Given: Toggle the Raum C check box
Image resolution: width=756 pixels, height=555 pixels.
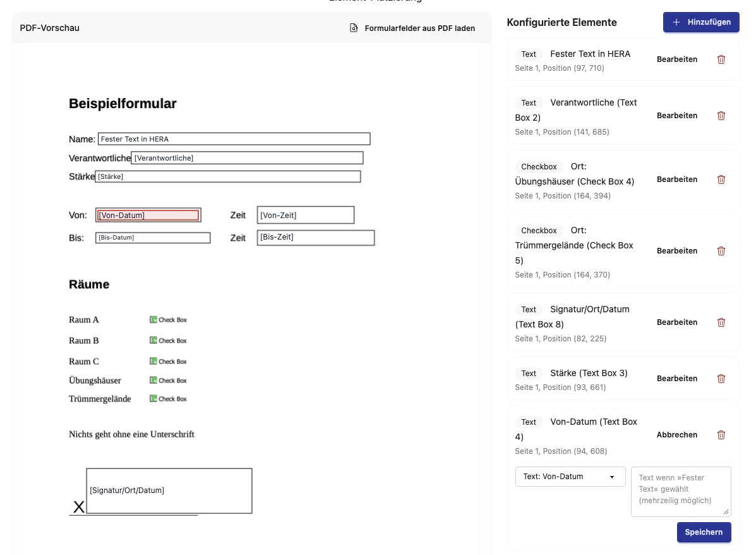Looking at the screenshot, I should 153,361.
